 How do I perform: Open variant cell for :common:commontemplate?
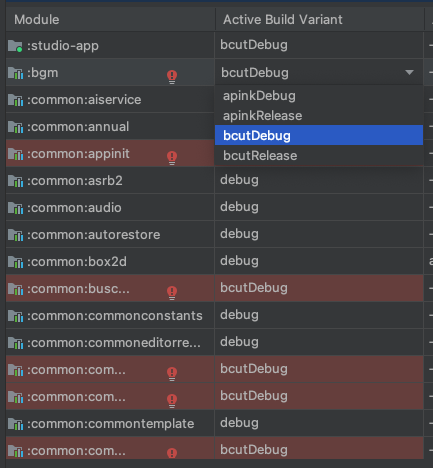coord(319,423)
